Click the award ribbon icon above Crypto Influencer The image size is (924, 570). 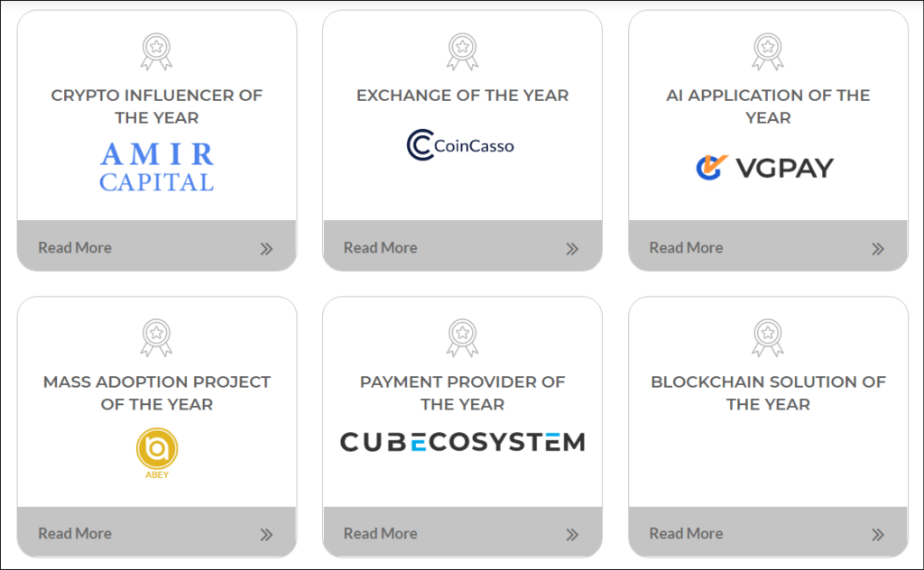coord(156,51)
